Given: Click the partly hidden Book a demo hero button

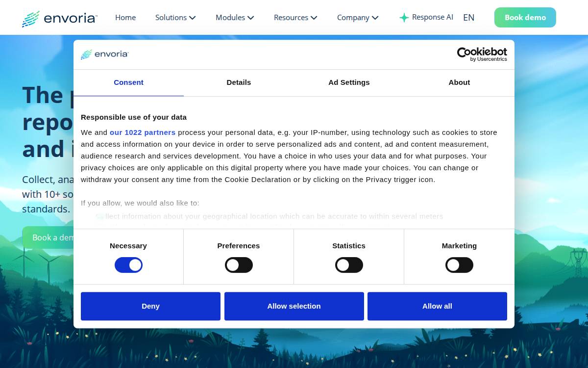Looking at the screenshot, I should point(48,237).
